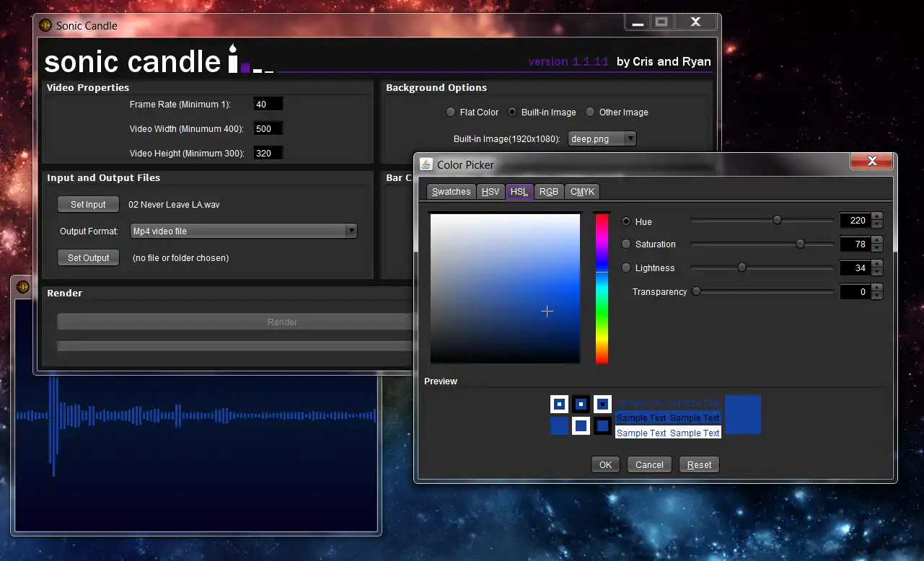Maximize the Sonic Candle window
The width and height of the screenshot is (924, 561).
[x=661, y=22]
